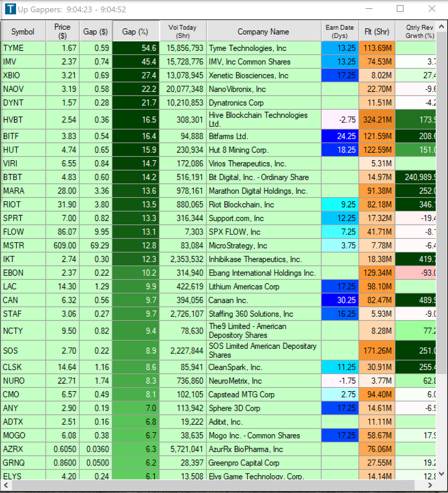Select the CLSK symbol cell

pyautogui.click(x=23, y=367)
